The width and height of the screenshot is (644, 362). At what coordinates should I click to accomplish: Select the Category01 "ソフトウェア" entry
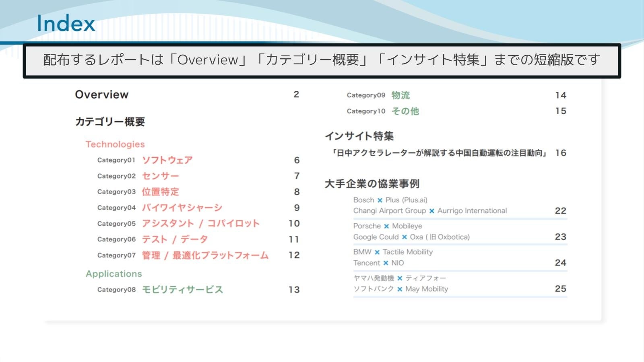[x=167, y=160]
